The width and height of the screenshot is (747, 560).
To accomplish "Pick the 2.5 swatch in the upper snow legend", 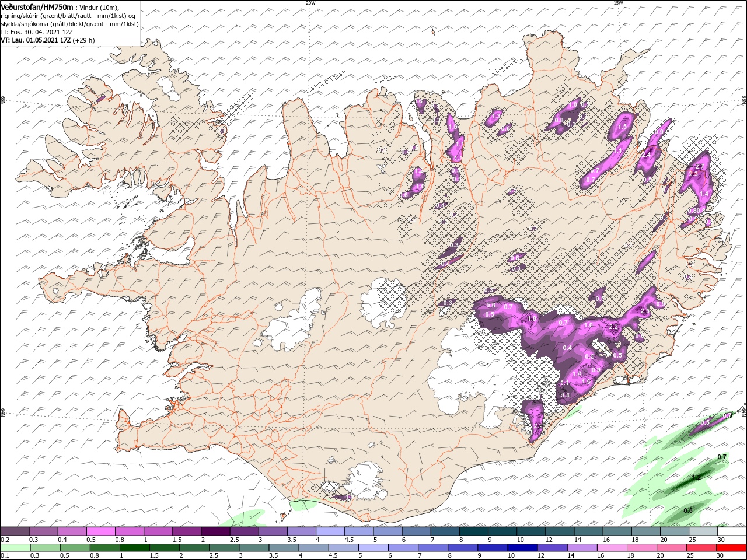I will (x=244, y=531).
